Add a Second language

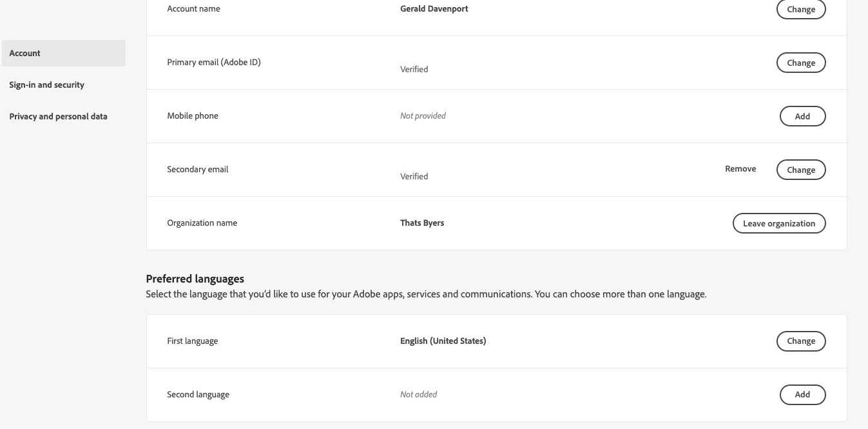tap(802, 395)
